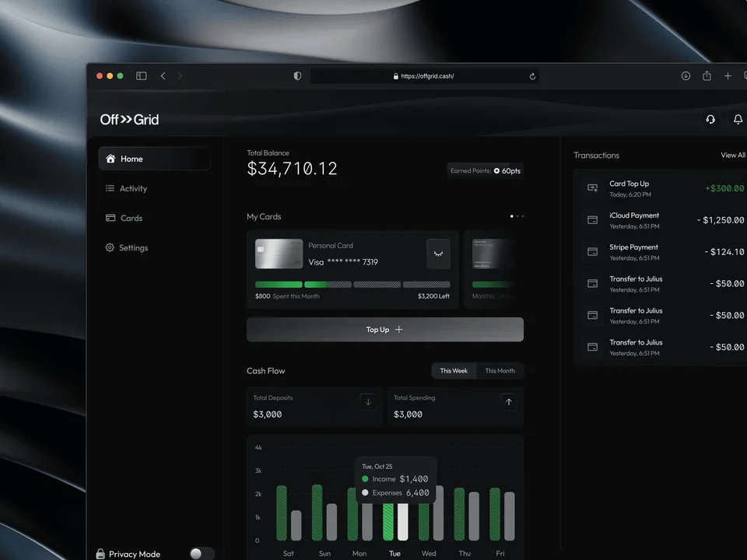Click the Total Deposits down-arrow icon
The width and height of the screenshot is (747, 560).
click(x=368, y=402)
